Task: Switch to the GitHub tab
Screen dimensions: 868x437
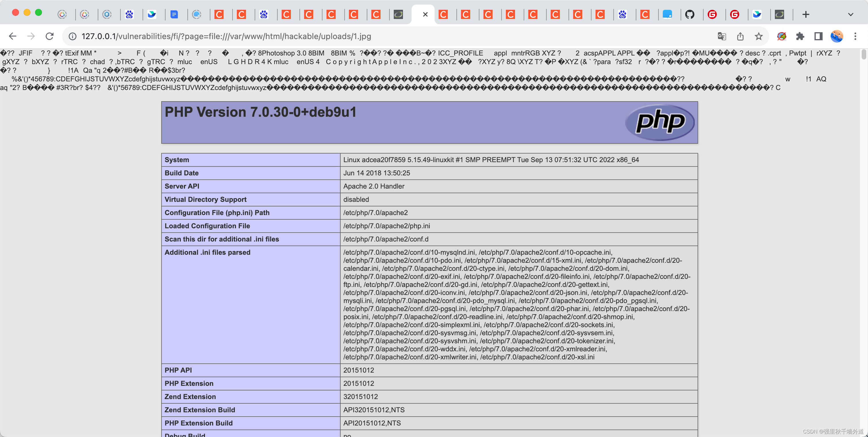Action: point(690,14)
